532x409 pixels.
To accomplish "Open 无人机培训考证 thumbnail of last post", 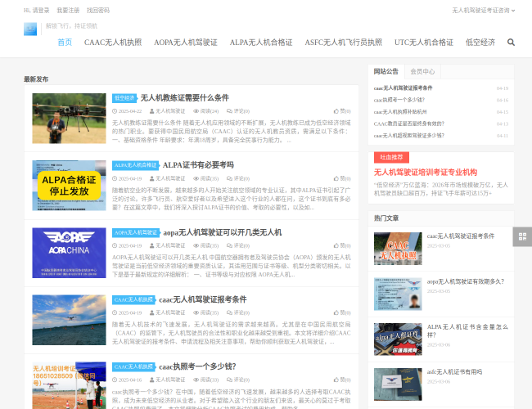I will click(70, 385).
